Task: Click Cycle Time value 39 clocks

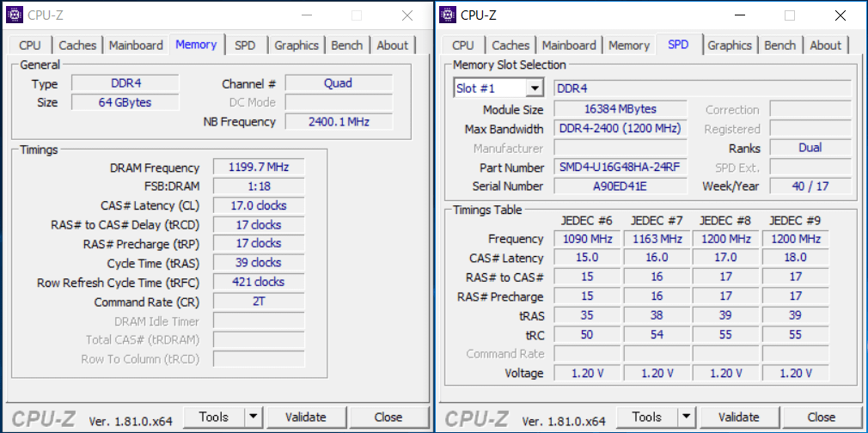Action: click(x=259, y=262)
